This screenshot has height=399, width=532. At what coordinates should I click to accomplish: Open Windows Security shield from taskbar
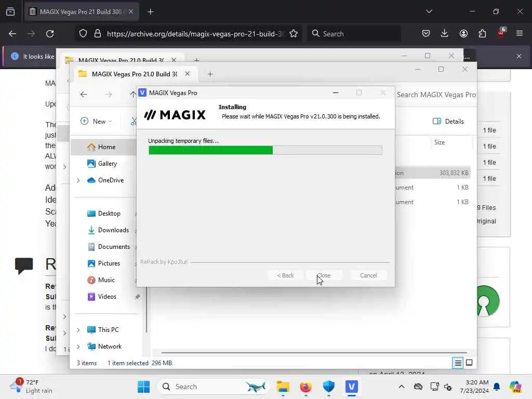329,387
